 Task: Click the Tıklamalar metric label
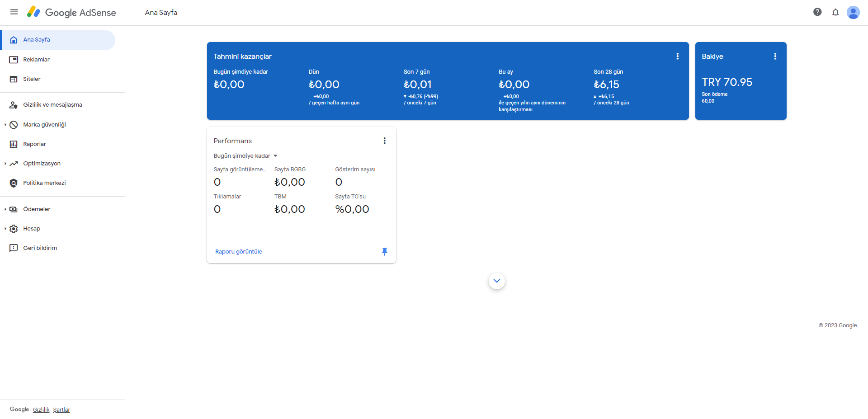[x=227, y=197]
